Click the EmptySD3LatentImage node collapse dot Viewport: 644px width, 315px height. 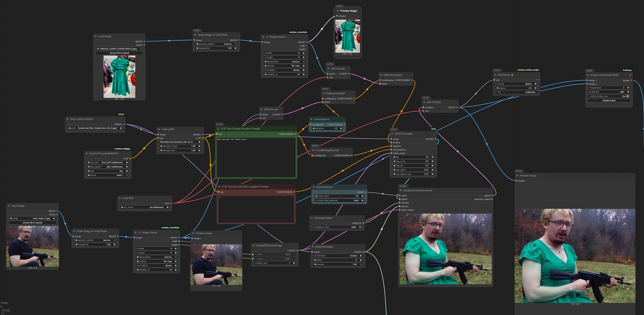(x=253, y=246)
